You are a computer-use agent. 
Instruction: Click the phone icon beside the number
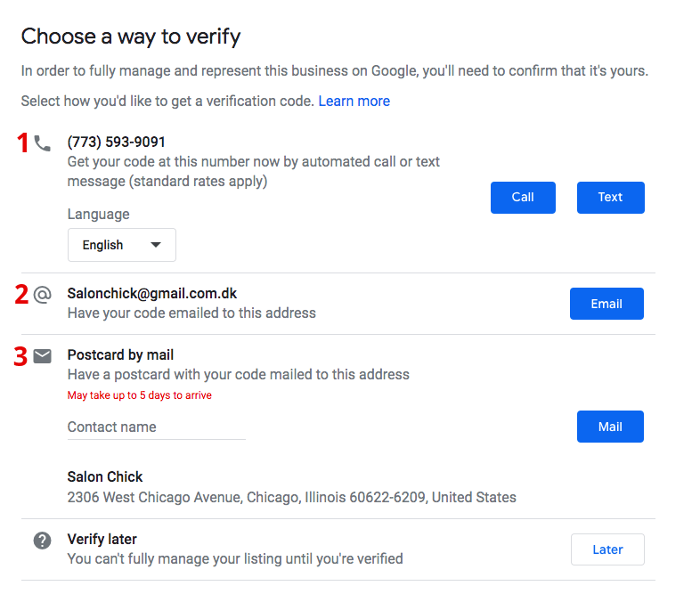tap(43, 142)
